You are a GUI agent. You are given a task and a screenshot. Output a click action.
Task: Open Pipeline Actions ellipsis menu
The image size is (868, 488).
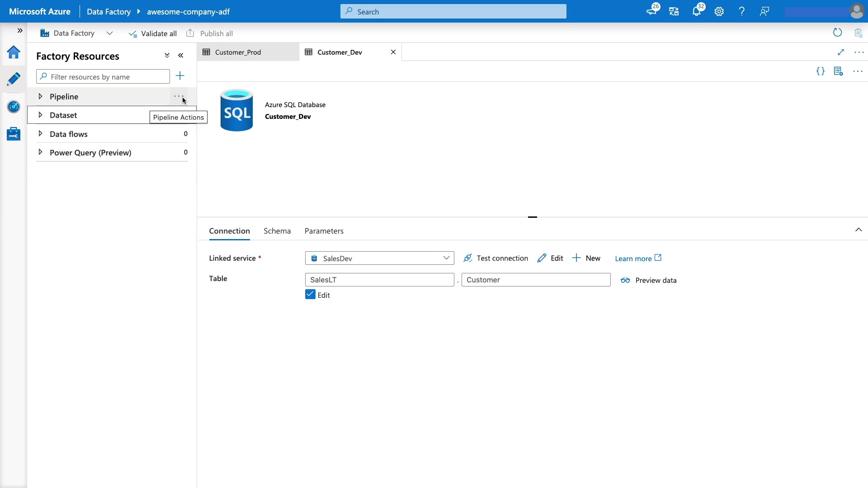tap(178, 96)
